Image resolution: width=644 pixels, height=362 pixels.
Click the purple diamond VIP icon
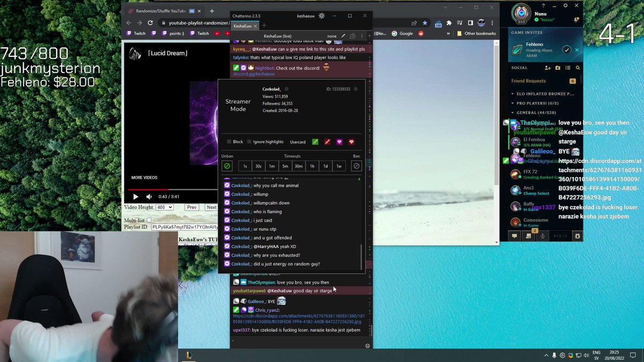pyautogui.click(x=339, y=142)
